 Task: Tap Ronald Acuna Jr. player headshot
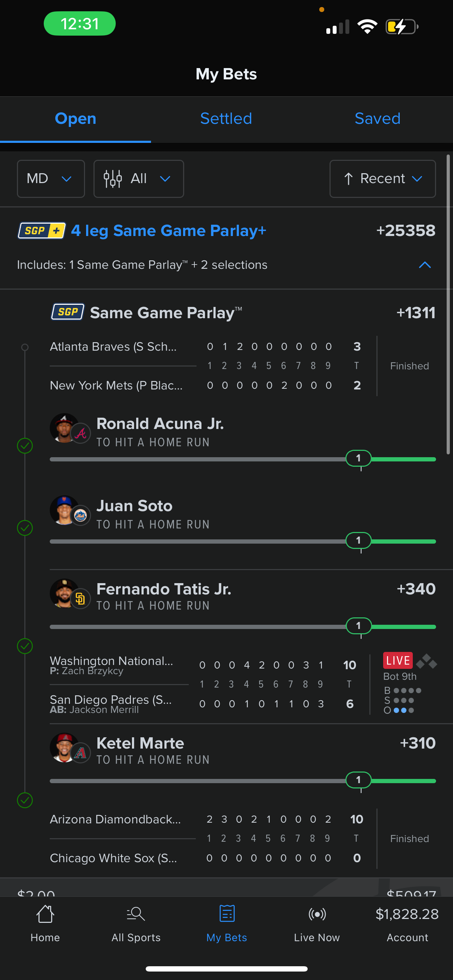click(x=64, y=428)
